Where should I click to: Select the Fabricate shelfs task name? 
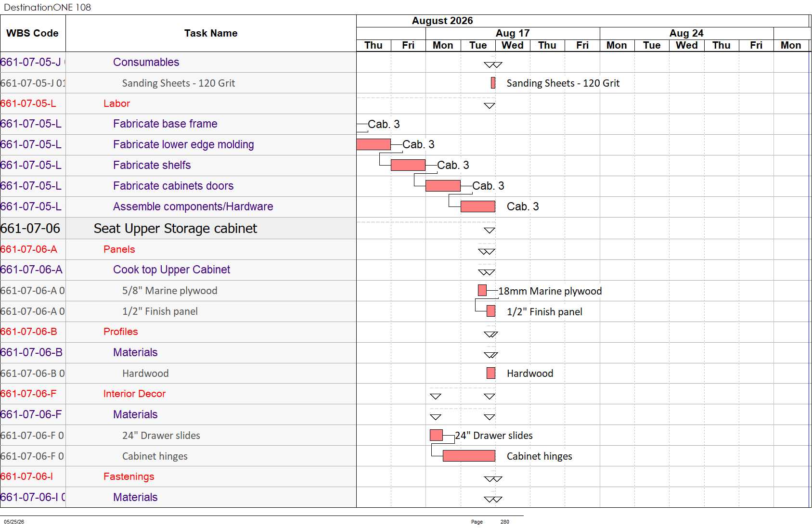pos(152,165)
